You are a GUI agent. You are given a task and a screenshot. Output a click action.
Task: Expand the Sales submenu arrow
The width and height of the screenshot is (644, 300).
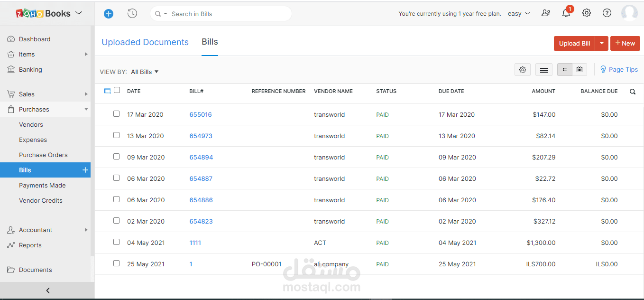(x=86, y=94)
